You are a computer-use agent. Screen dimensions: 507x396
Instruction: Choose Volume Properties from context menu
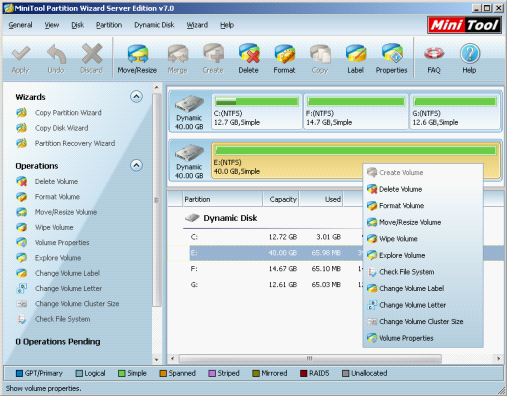pos(423,338)
